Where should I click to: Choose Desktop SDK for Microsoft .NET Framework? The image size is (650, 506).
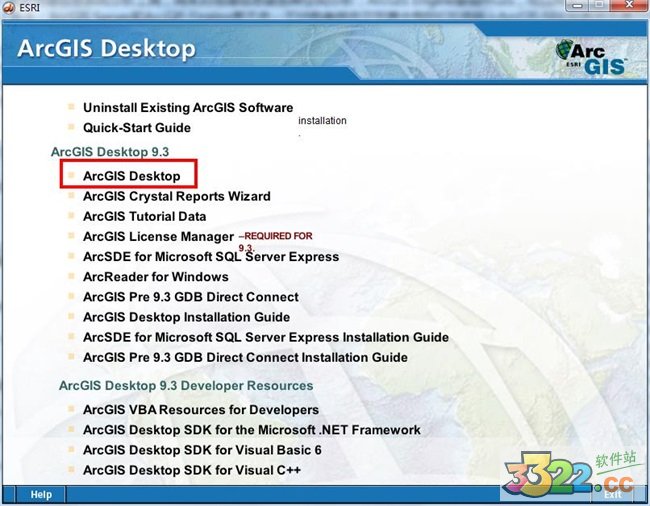tap(252, 430)
